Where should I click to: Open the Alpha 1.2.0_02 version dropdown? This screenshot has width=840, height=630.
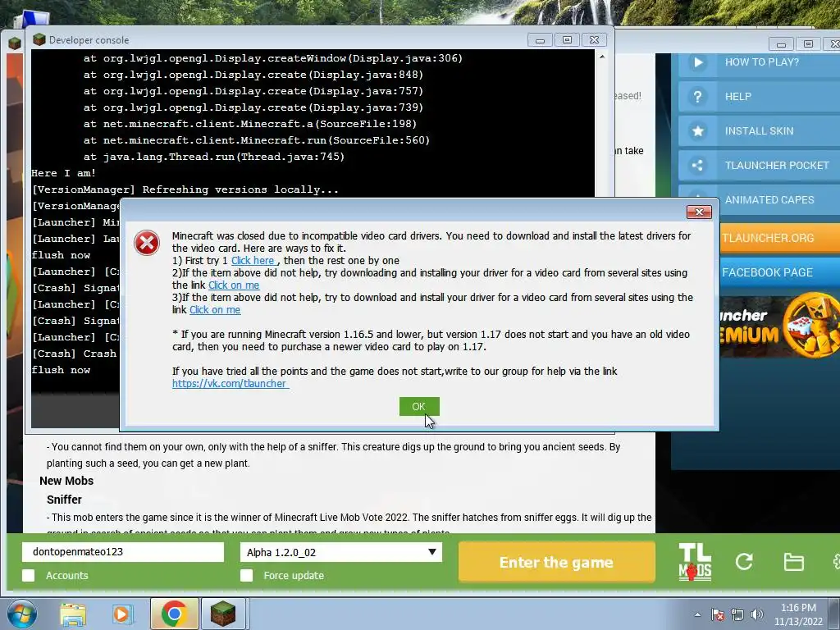(x=340, y=552)
